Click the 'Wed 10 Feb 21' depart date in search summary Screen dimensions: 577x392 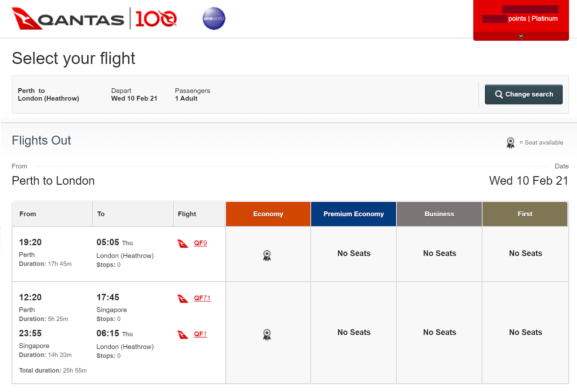tap(134, 98)
